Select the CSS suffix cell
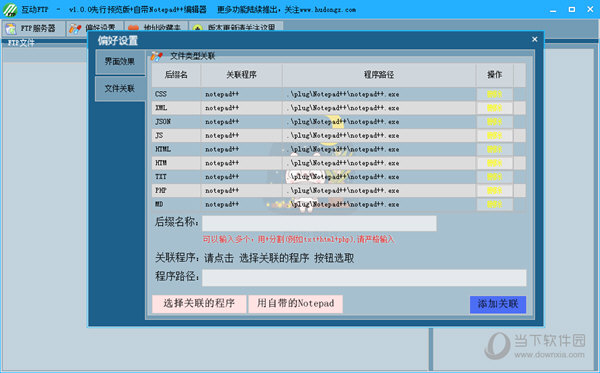Screen dimensions: 600x373 (x=176, y=94)
